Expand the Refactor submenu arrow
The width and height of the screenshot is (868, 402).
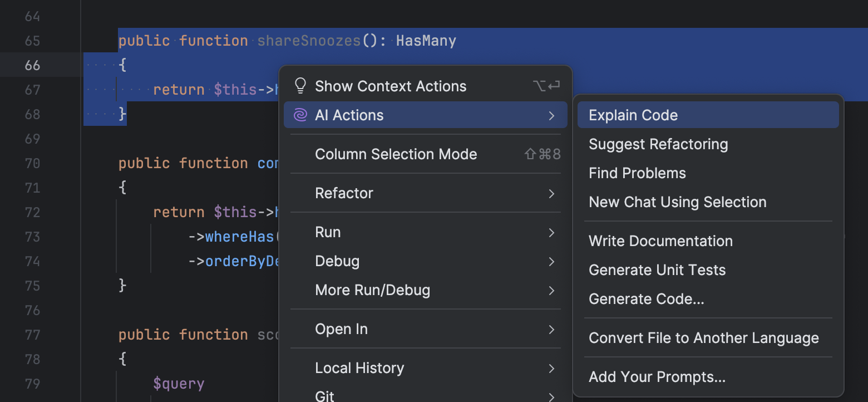pyautogui.click(x=551, y=193)
